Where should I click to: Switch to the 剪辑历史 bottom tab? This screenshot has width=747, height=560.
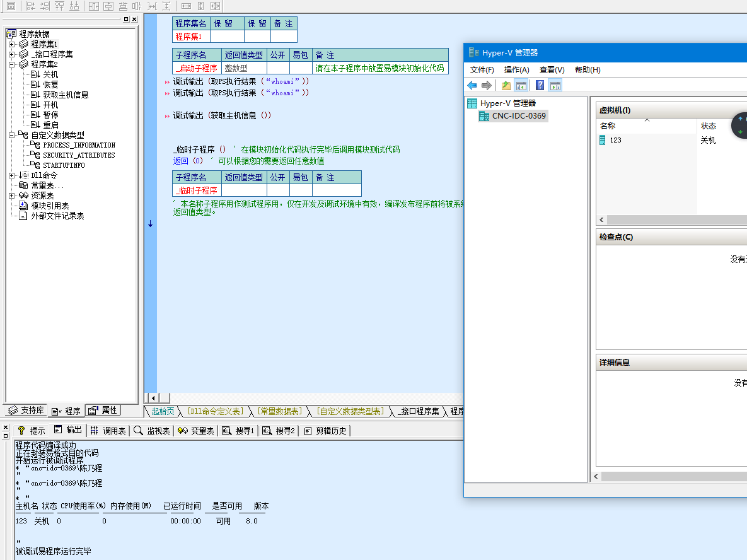tap(325, 431)
